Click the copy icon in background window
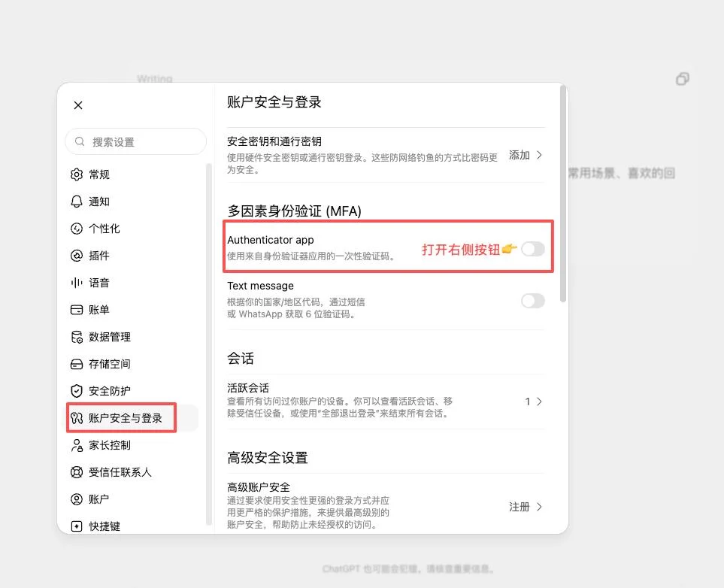724x588 pixels. click(683, 79)
